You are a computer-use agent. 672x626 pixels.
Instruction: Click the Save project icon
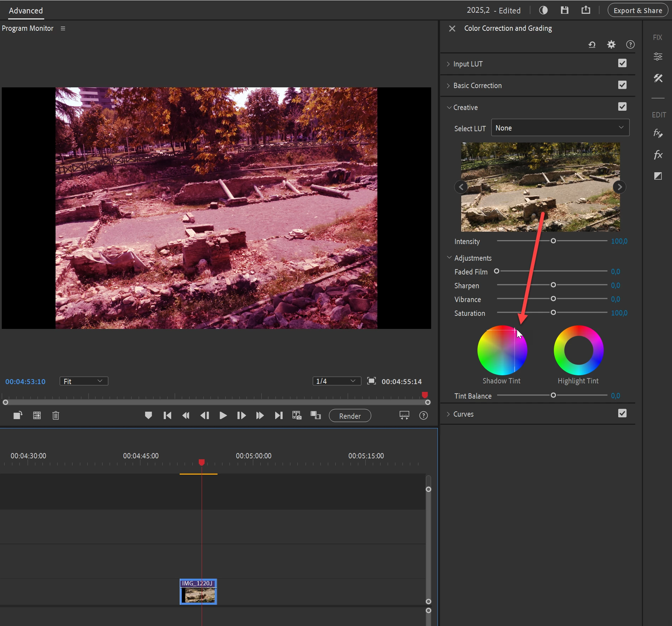point(564,10)
